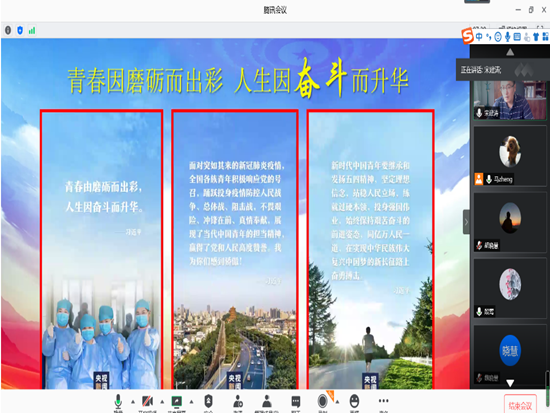The height and width of the screenshot is (413, 550).
Task: Click the up arrow above participant list
Action: click(510, 52)
